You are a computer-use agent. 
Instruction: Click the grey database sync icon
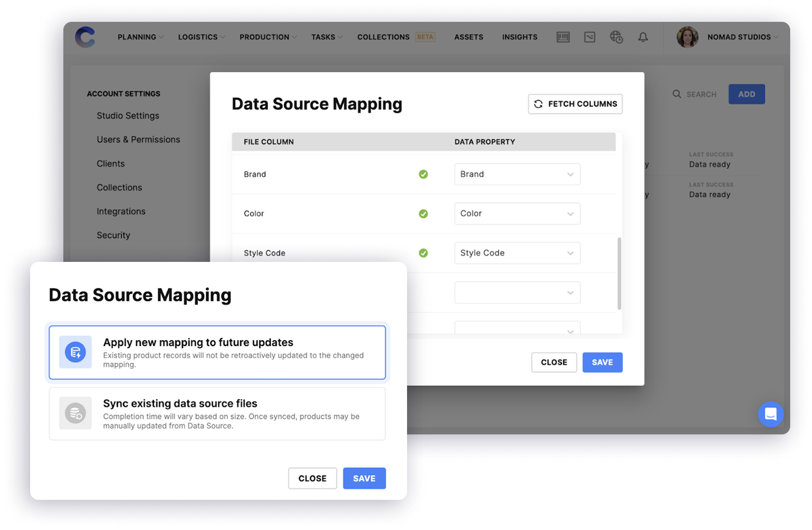tap(75, 413)
